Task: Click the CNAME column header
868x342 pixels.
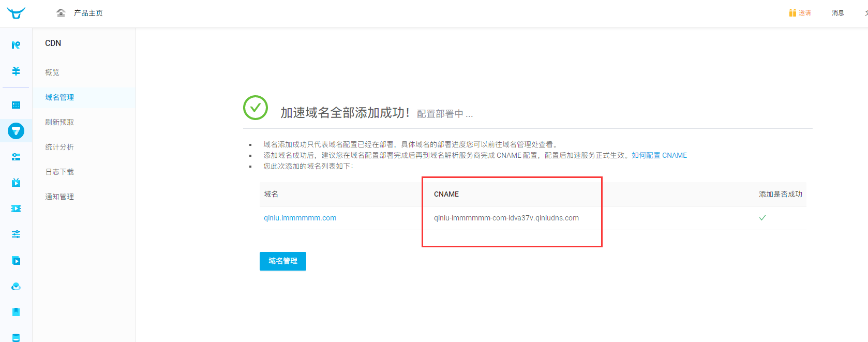Action: [446, 194]
